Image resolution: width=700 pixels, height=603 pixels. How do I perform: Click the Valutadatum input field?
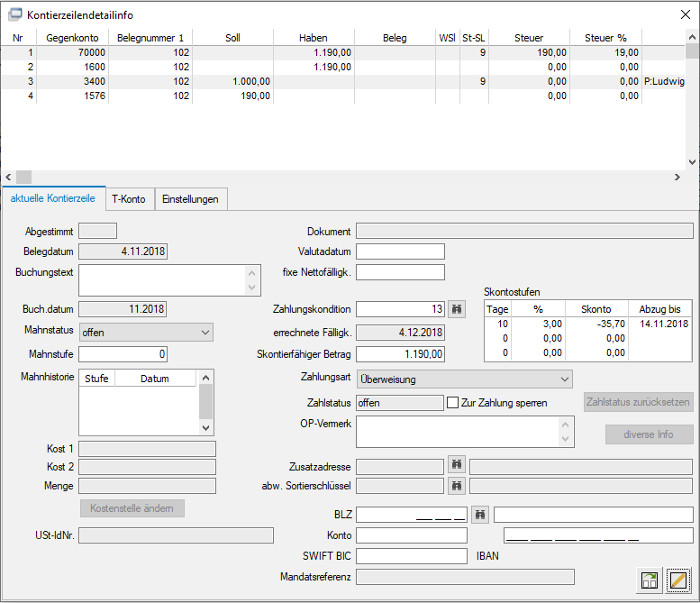coord(400,251)
